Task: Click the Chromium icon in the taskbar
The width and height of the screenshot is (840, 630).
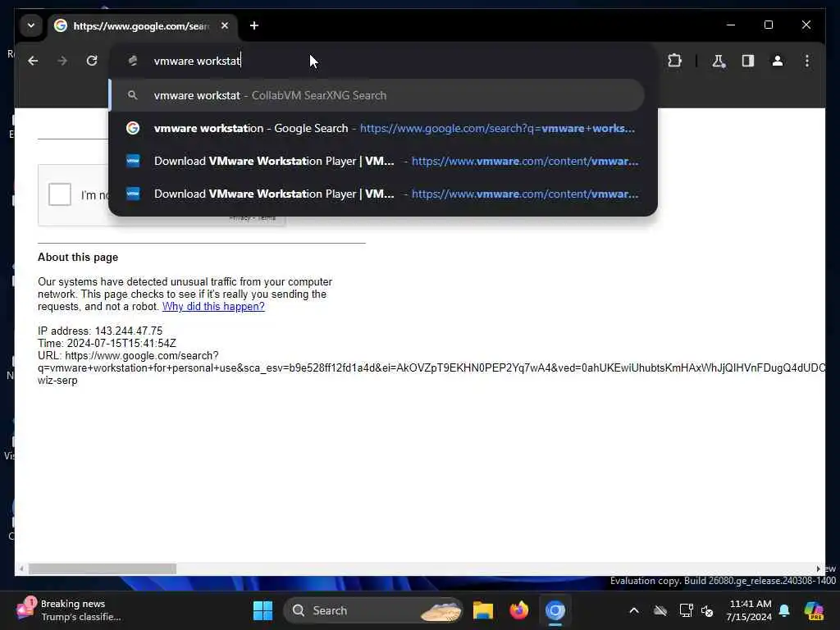Action: click(x=555, y=610)
